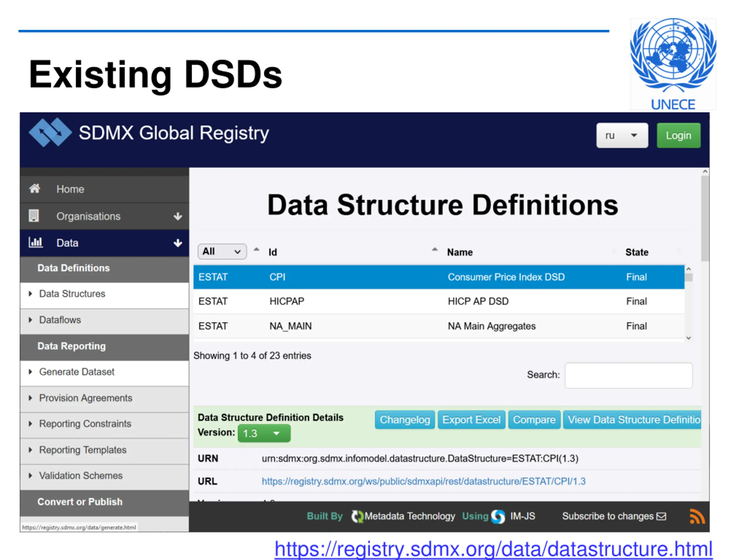Click the SDMX Global Registry logo icon
Viewport: 747px width, 560px height.
coord(50,132)
